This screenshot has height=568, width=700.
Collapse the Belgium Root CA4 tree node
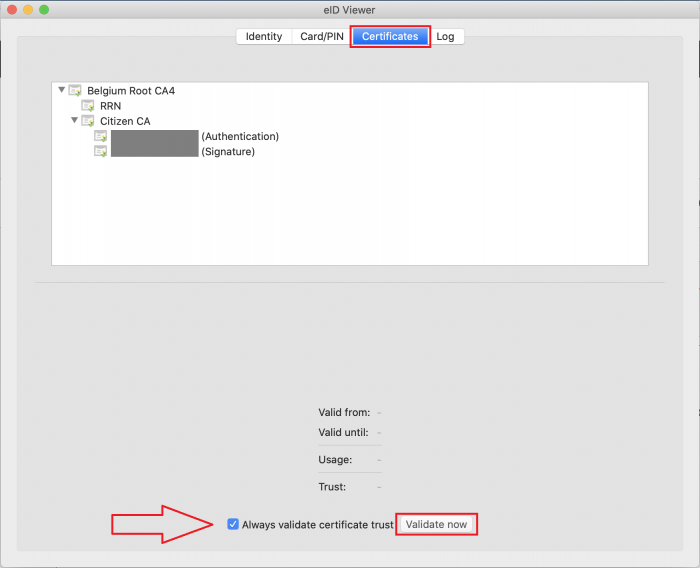pos(62,90)
